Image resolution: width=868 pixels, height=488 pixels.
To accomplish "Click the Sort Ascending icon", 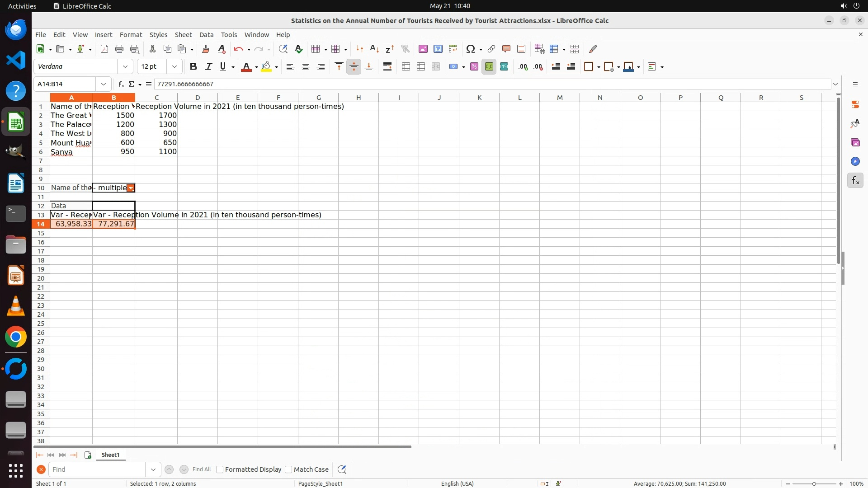I will 374,49.
